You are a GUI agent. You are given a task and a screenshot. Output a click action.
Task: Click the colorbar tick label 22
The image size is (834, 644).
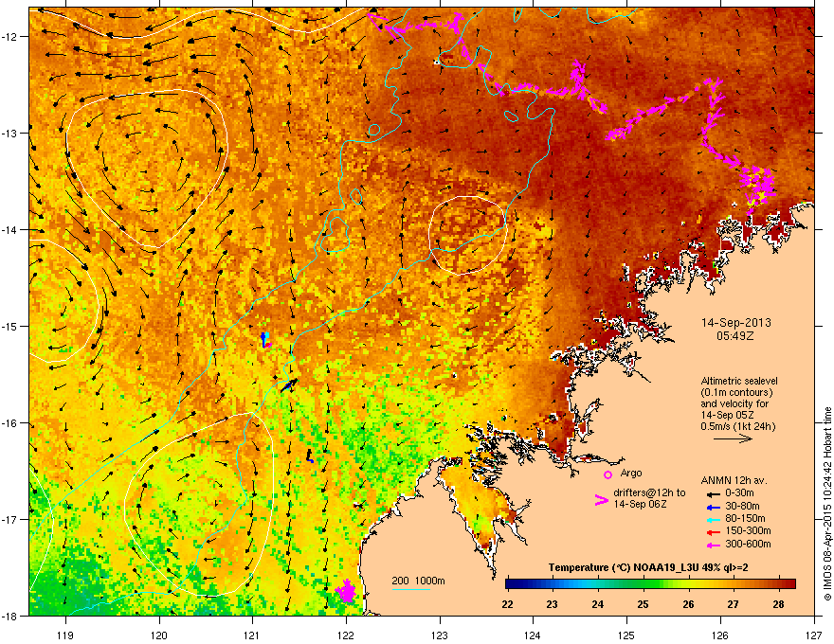(x=507, y=604)
